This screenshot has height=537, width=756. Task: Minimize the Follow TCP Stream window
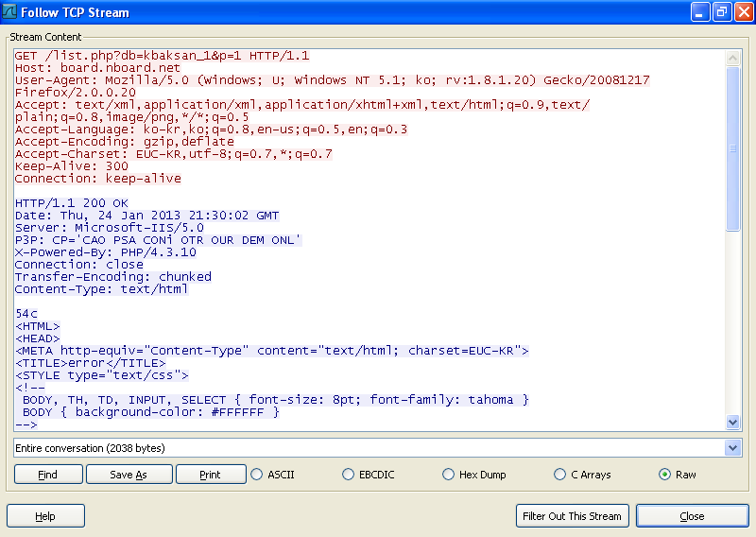coord(700,12)
